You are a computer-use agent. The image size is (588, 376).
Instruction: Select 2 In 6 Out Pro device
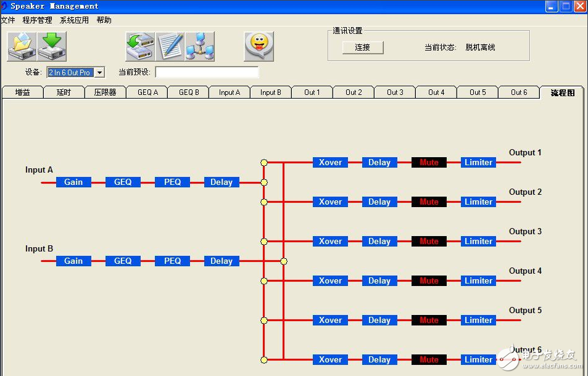click(70, 72)
